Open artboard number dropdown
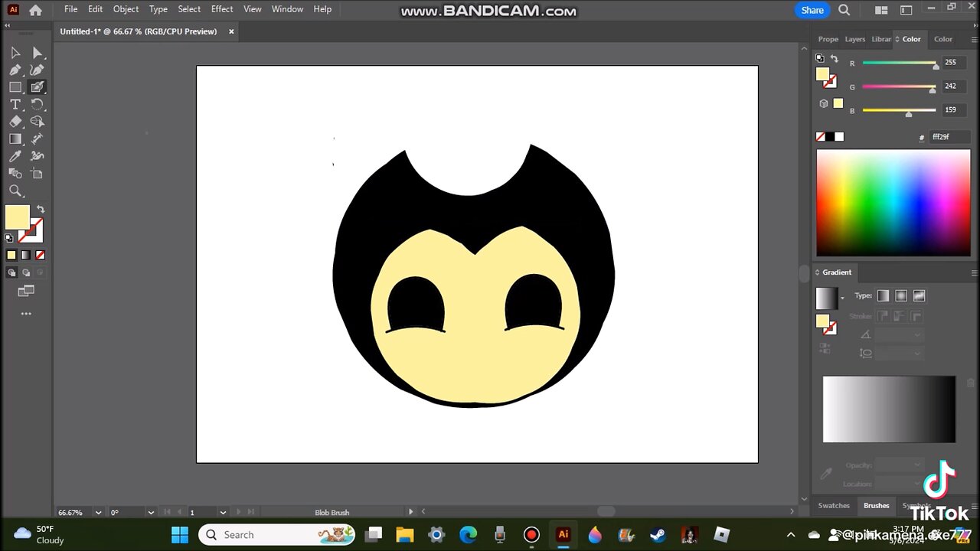Screen dimensions: 980x551 click(x=223, y=512)
